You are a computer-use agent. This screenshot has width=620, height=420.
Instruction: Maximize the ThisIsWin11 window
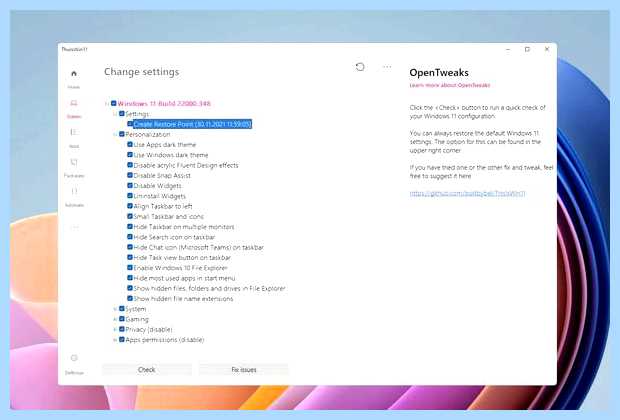527,49
